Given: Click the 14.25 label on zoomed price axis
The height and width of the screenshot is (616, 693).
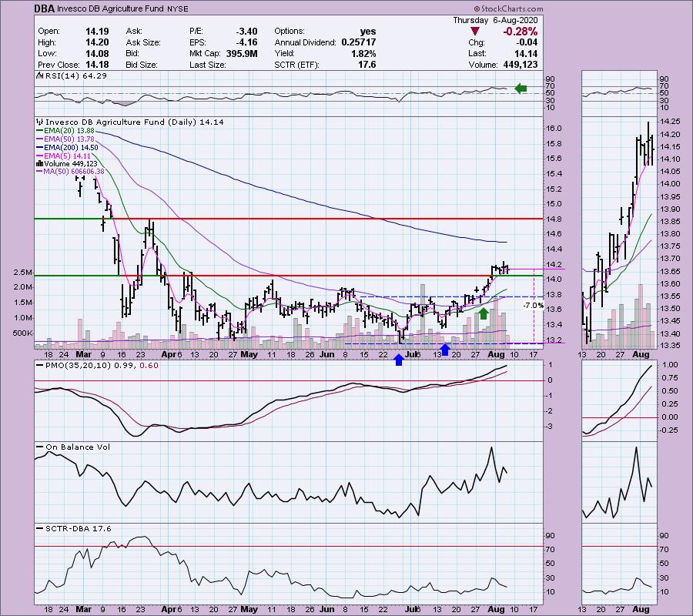Looking at the screenshot, I should (670, 122).
